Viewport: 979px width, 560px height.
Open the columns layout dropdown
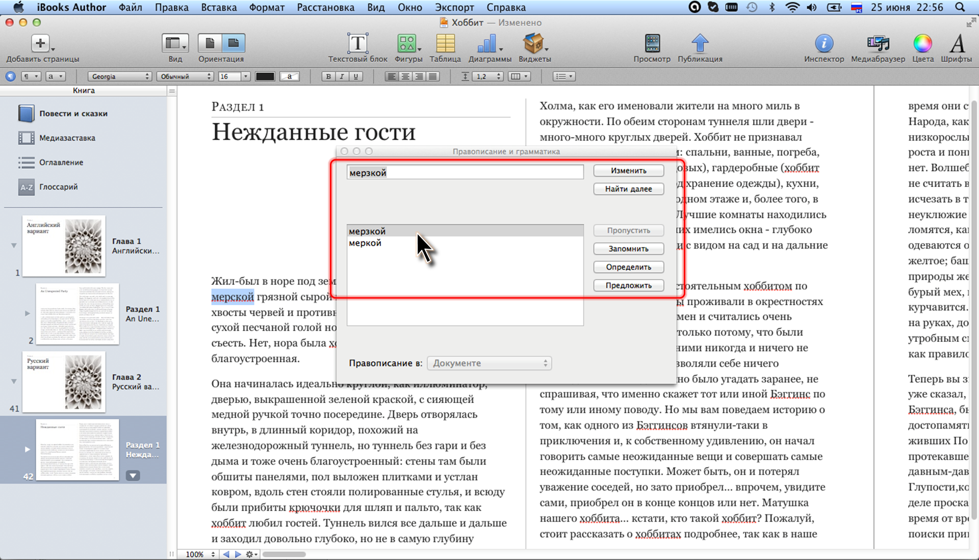coord(520,76)
